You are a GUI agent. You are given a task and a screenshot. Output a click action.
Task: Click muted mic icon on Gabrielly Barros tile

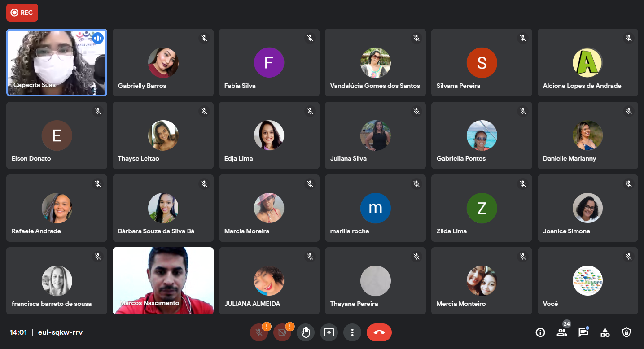[204, 38]
